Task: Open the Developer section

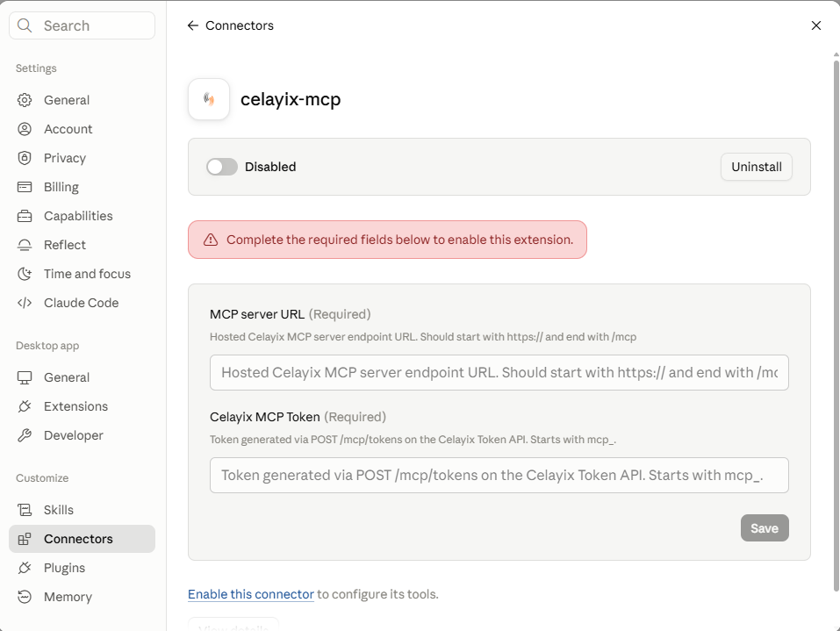Action: (82, 435)
